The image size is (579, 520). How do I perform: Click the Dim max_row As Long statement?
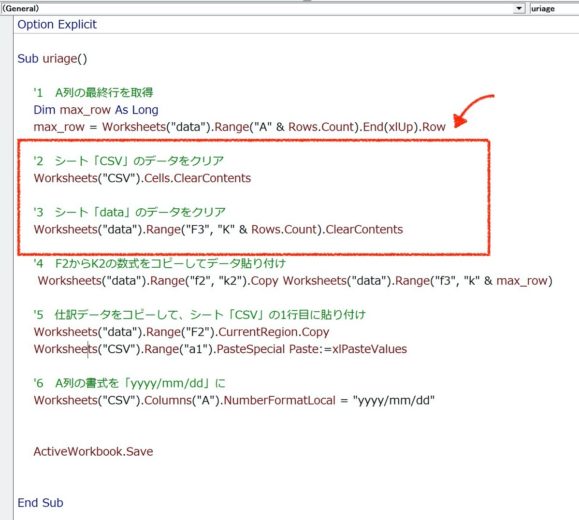tap(96, 110)
